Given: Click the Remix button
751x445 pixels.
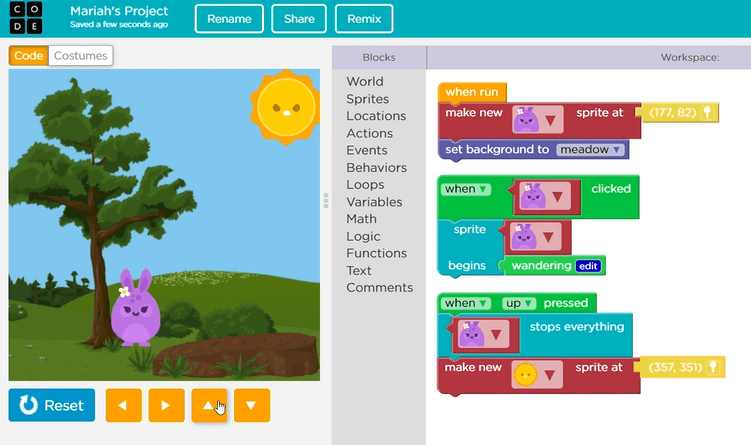Looking at the screenshot, I should [364, 19].
